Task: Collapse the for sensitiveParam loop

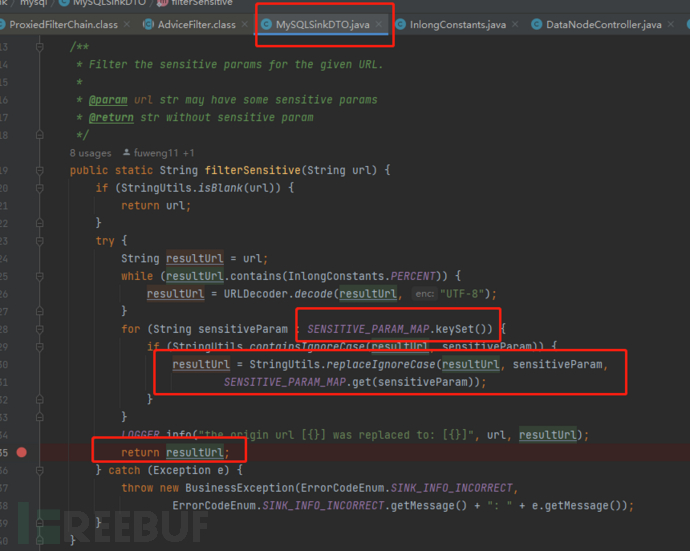Action: point(40,329)
